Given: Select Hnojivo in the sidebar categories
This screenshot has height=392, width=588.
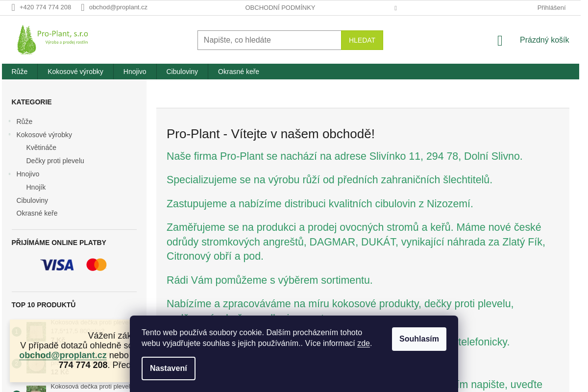Looking at the screenshot, I should [28, 174].
